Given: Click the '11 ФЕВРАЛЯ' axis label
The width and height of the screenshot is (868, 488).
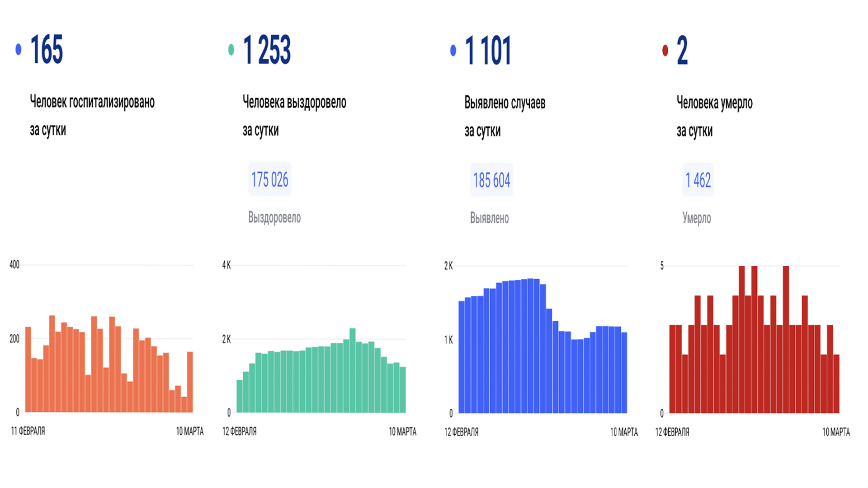Looking at the screenshot, I should point(28,431).
